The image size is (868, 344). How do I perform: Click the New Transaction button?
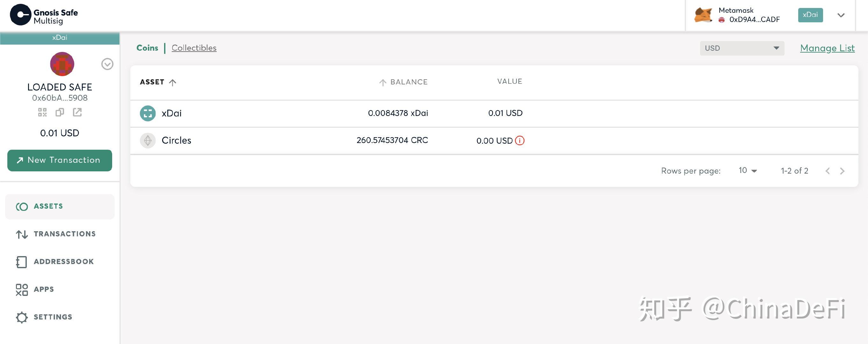click(59, 160)
